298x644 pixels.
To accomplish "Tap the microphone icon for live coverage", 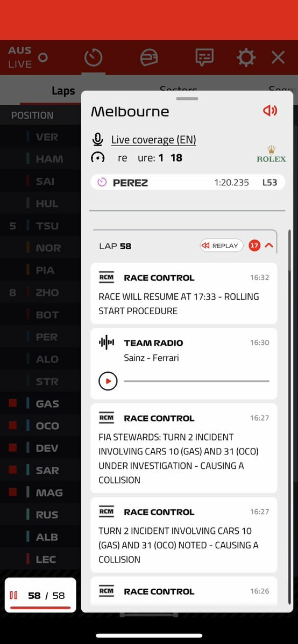I will pyautogui.click(x=97, y=140).
